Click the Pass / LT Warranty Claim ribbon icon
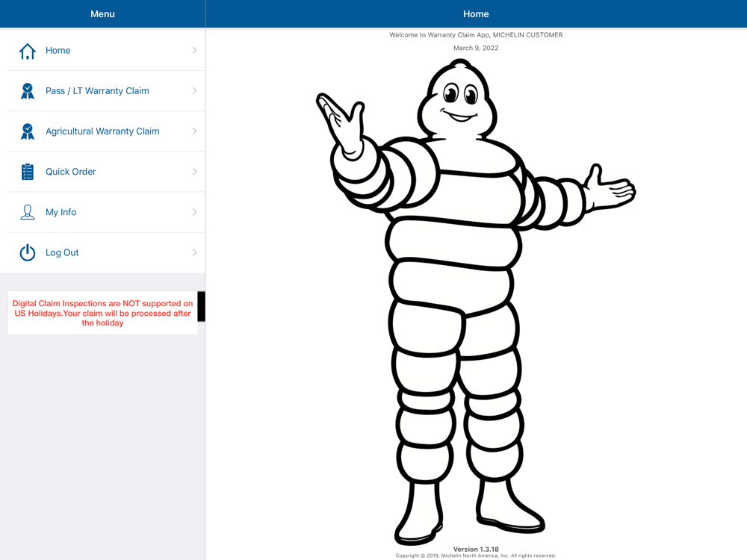This screenshot has width=747, height=560. pos(27,91)
